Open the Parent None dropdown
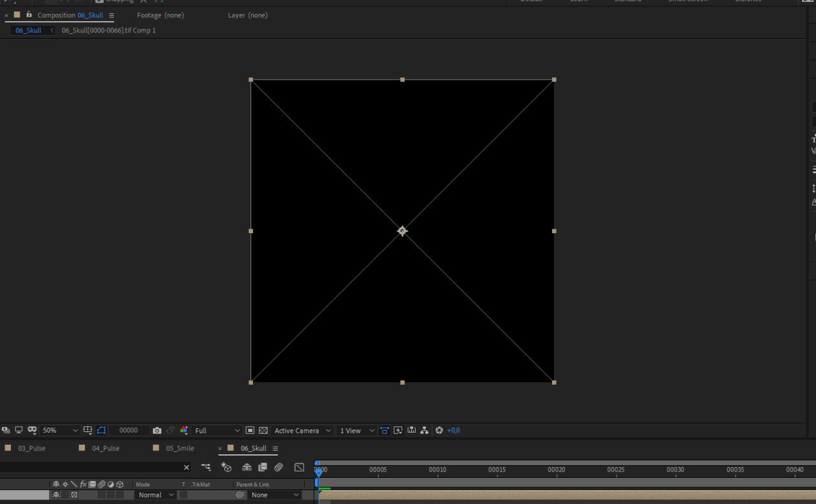The height and width of the screenshot is (504, 816). (x=275, y=495)
